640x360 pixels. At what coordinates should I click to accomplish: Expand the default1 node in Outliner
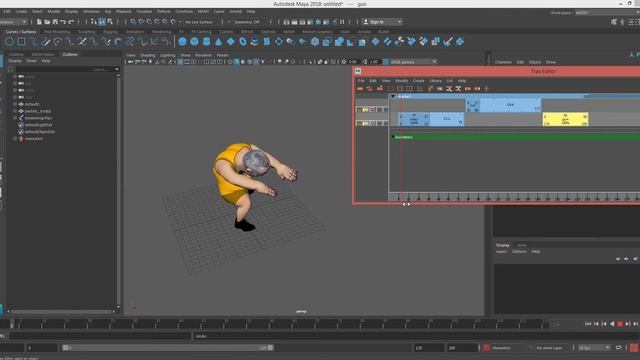pyautogui.click(x=15, y=104)
